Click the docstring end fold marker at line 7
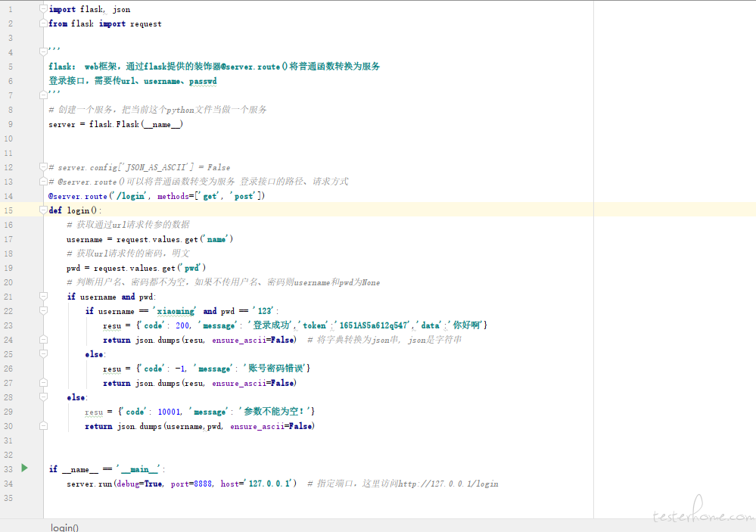The image size is (756, 532). coord(43,95)
